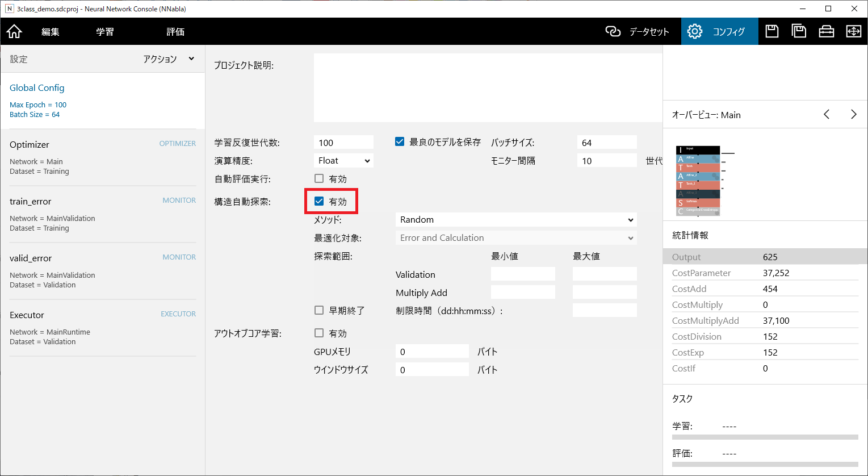Expand the アクション dropdown menu
The height and width of the screenshot is (476, 868).
coord(169,59)
